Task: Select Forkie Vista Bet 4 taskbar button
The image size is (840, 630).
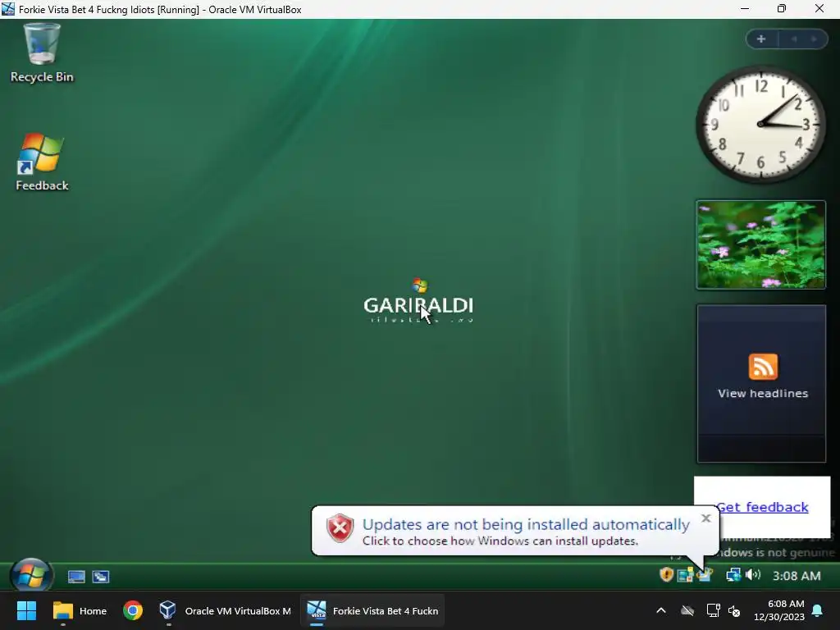Action: (x=372, y=610)
